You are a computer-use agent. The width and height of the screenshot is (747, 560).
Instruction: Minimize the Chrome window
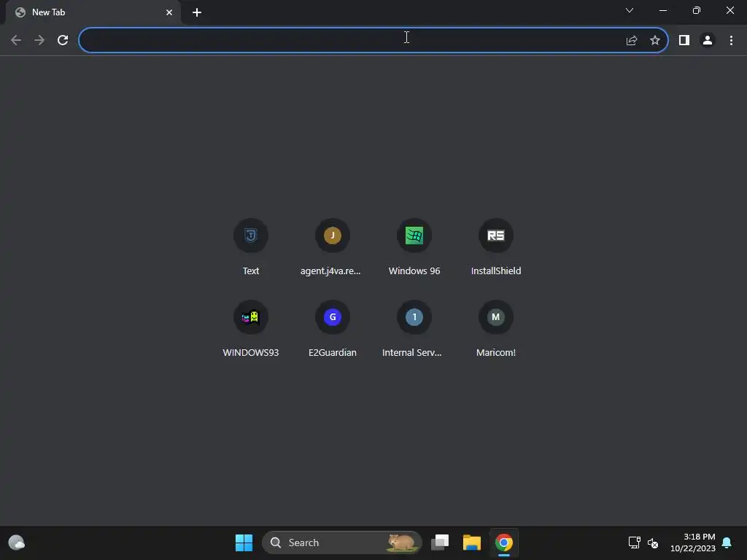(x=662, y=10)
